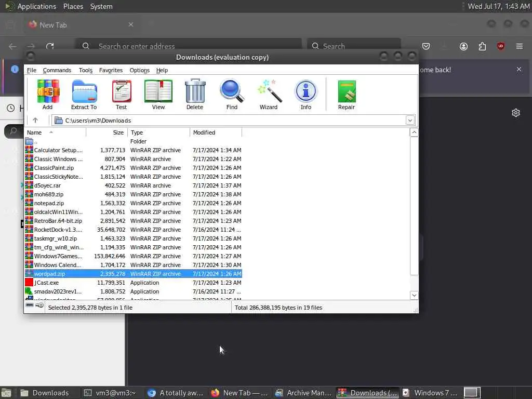Select notepad.zip file
The image size is (532, 399).
tap(134, 203)
